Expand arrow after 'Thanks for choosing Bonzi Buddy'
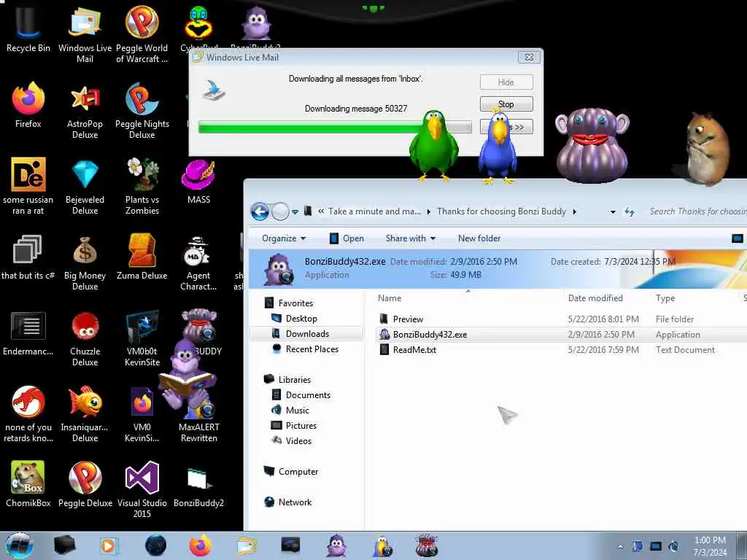 click(575, 211)
